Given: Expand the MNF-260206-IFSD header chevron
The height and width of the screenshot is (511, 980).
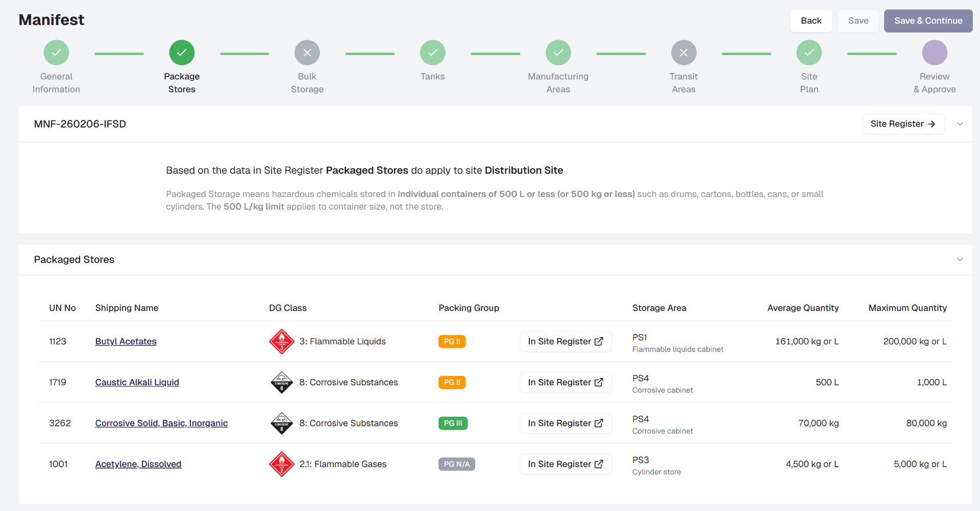Looking at the screenshot, I should 960,124.
